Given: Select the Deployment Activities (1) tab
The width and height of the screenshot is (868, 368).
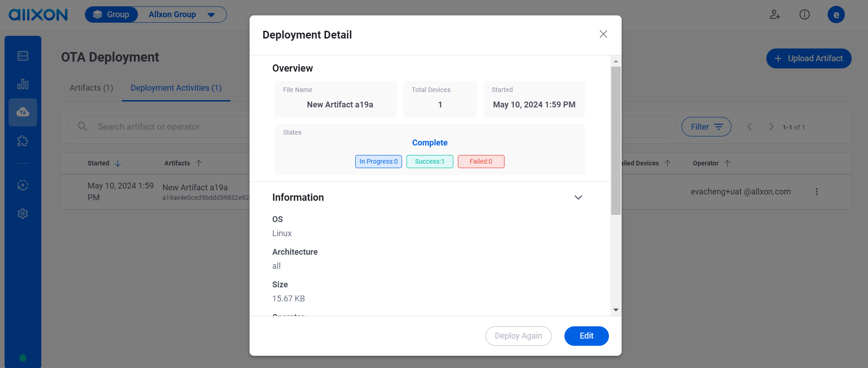Looking at the screenshot, I should [x=176, y=88].
